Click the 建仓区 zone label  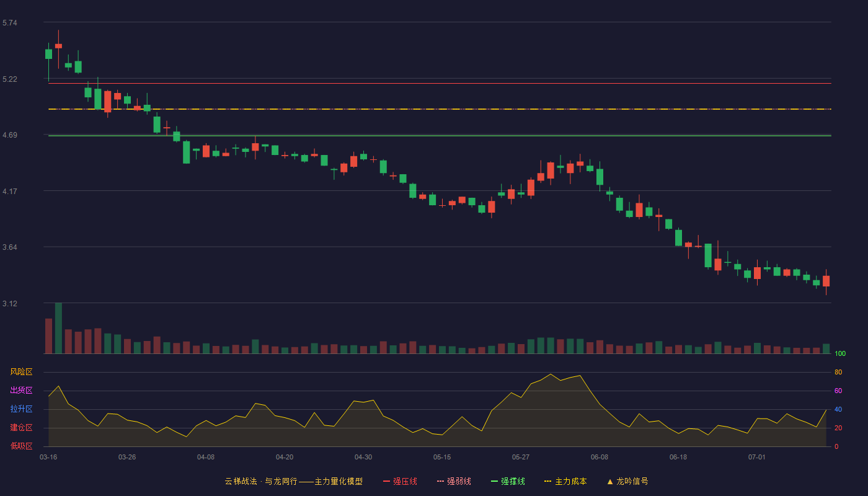pyautogui.click(x=21, y=428)
